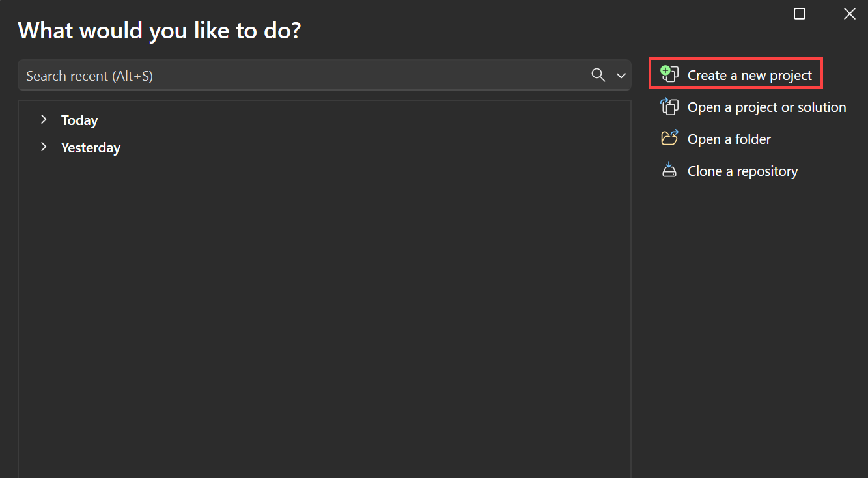
Task: Select Open a folder
Action: (729, 139)
